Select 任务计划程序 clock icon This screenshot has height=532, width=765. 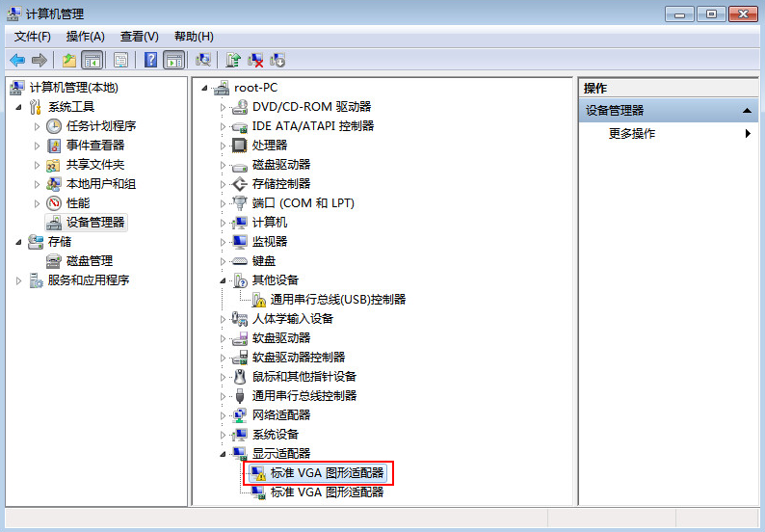coord(54,126)
